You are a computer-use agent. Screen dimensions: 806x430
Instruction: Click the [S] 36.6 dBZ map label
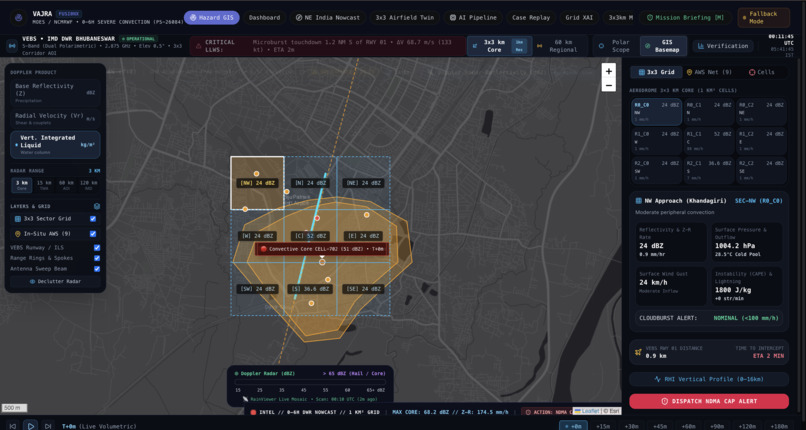[x=310, y=289]
